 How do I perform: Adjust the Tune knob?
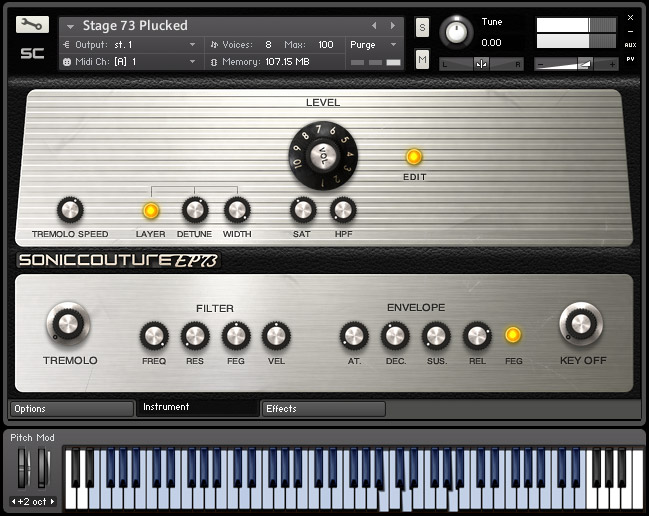[x=456, y=32]
